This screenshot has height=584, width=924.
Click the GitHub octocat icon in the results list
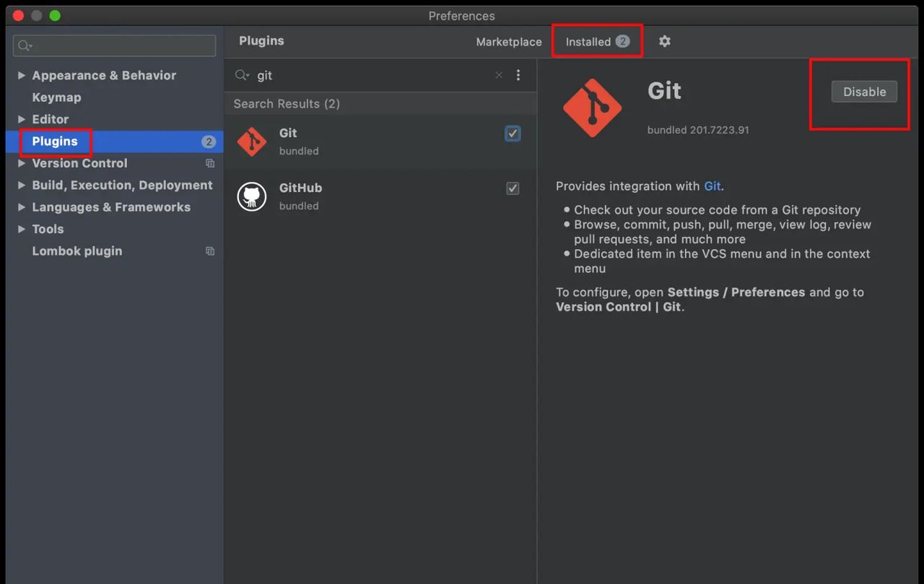tap(252, 196)
